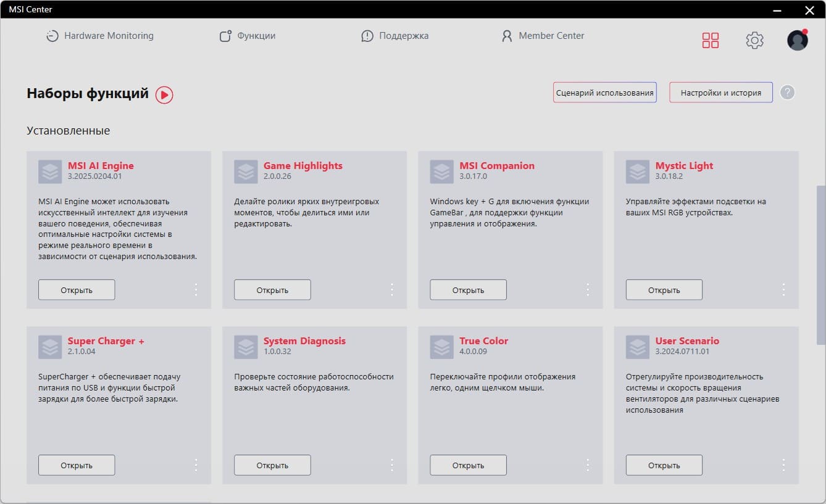The height and width of the screenshot is (504, 826).
Task: Close the MSI Center window
Action: click(809, 10)
